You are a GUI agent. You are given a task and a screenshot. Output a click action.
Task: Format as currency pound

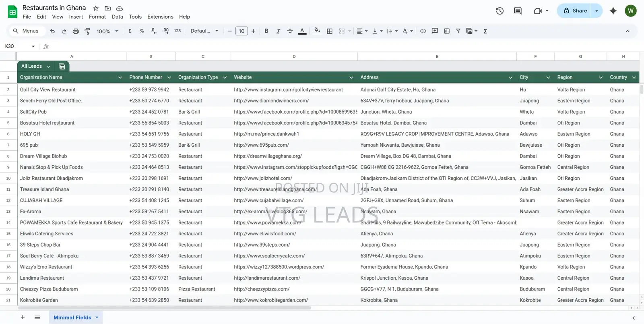pos(130,31)
